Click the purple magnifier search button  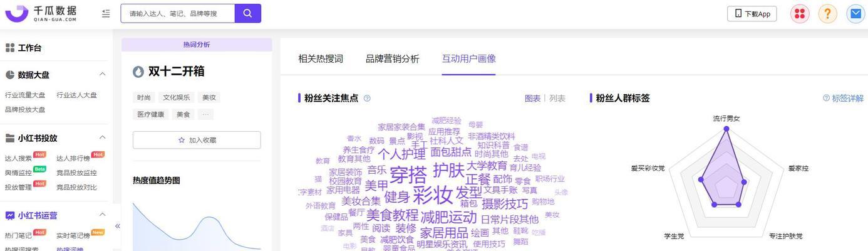pyautogui.click(x=248, y=13)
